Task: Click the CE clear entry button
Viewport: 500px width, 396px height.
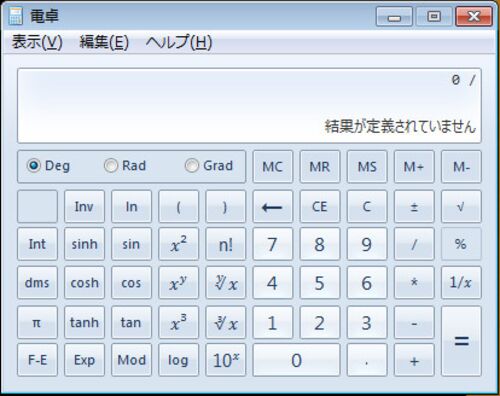Action: [x=320, y=207]
